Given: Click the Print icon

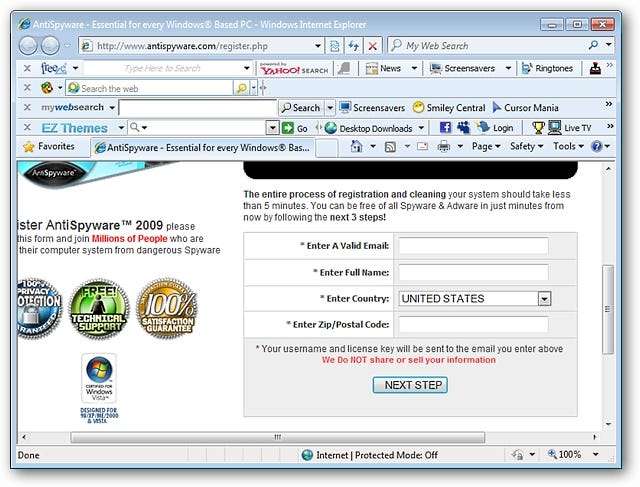Looking at the screenshot, I should pyautogui.click(x=443, y=146).
